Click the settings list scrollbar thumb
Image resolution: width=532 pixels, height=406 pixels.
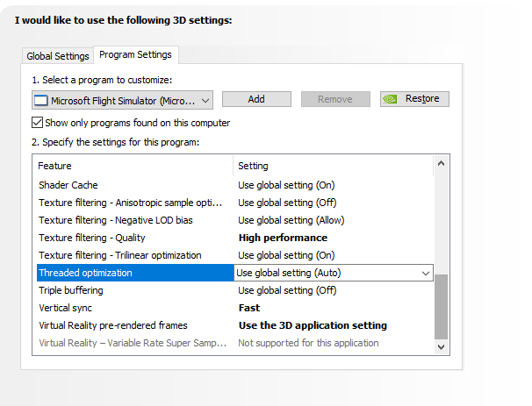[x=441, y=307]
